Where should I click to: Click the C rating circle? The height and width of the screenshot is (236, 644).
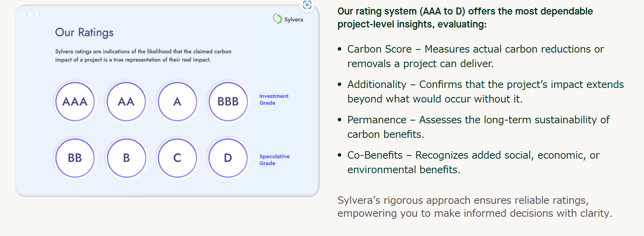[x=177, y=157]
